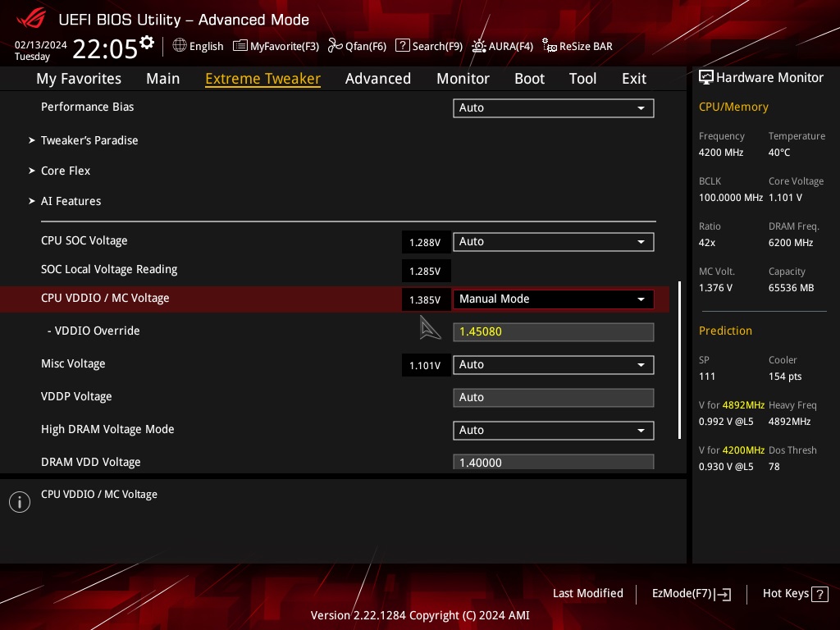The height and width of the screenshot is (630, 840).
Task: Switch to the Advanced tab
Action: click(x=378, y=78)
